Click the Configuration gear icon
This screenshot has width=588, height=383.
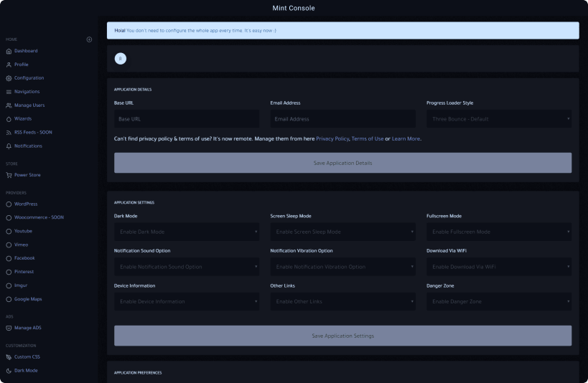9,78
